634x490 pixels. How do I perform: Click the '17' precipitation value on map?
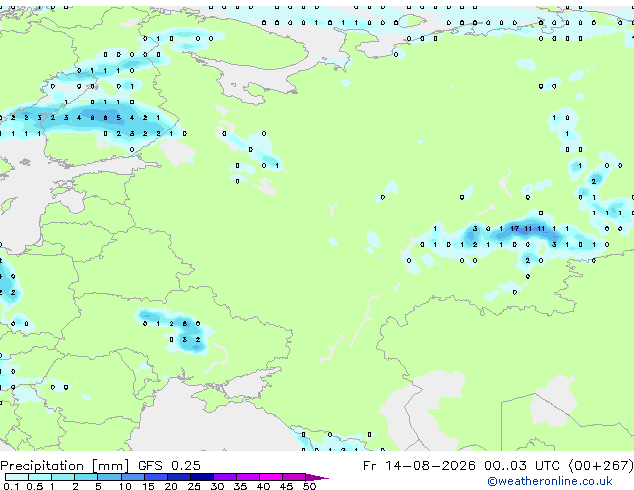pos(514,229)
